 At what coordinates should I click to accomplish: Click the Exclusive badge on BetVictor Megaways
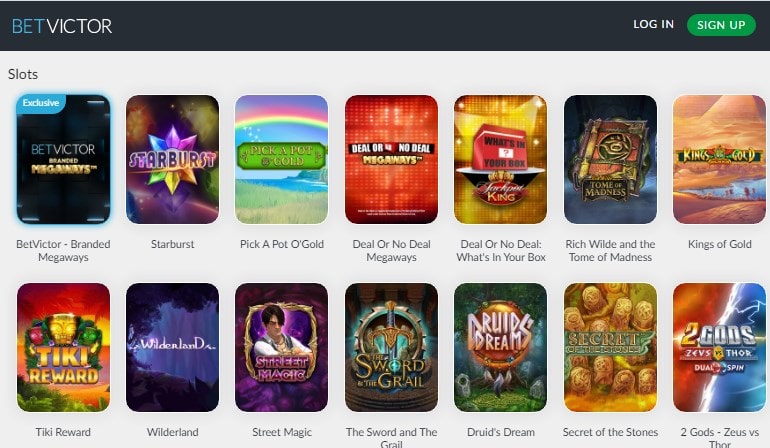click(x=40, y=103)
